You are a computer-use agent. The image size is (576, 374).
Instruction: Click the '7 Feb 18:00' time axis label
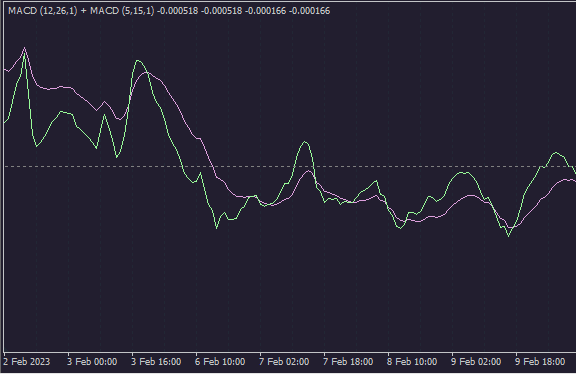tap(348, 362)
